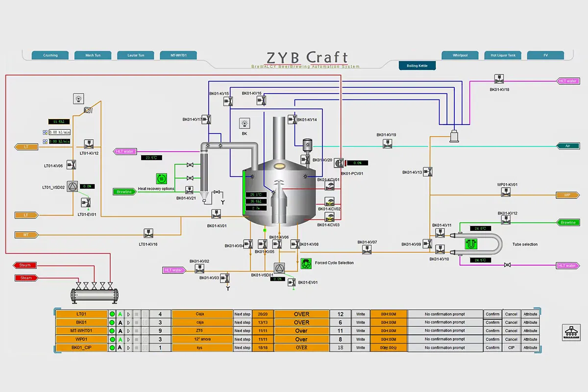Click the Heat recovery options green icon
Viewport: 588px width, 392px height.
coord(162,179)
